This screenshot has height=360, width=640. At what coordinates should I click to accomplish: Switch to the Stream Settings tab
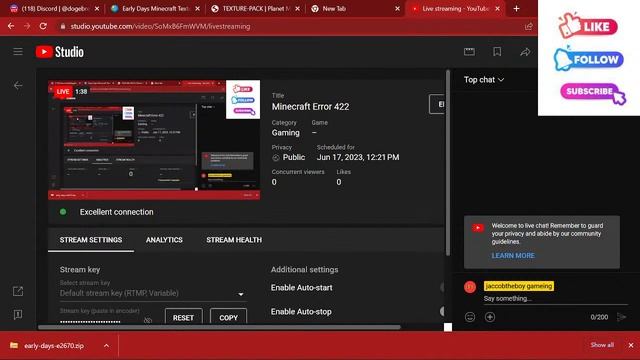point(91,240)
